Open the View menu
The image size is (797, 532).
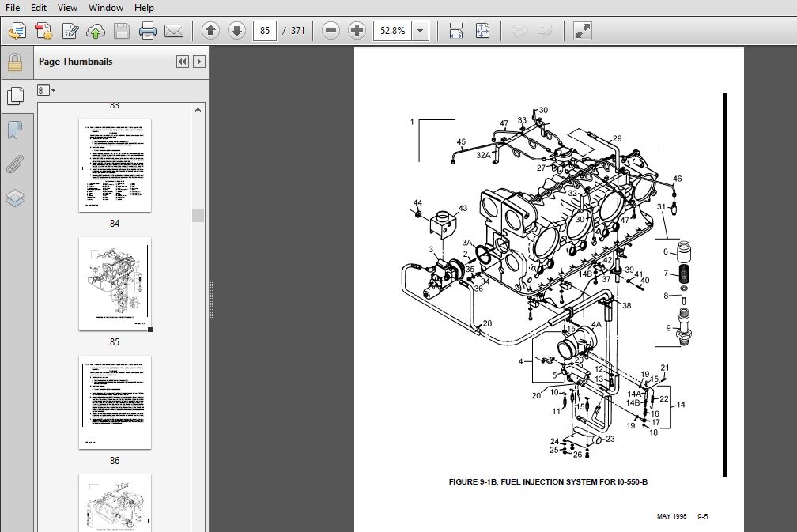tap(67, 8)
